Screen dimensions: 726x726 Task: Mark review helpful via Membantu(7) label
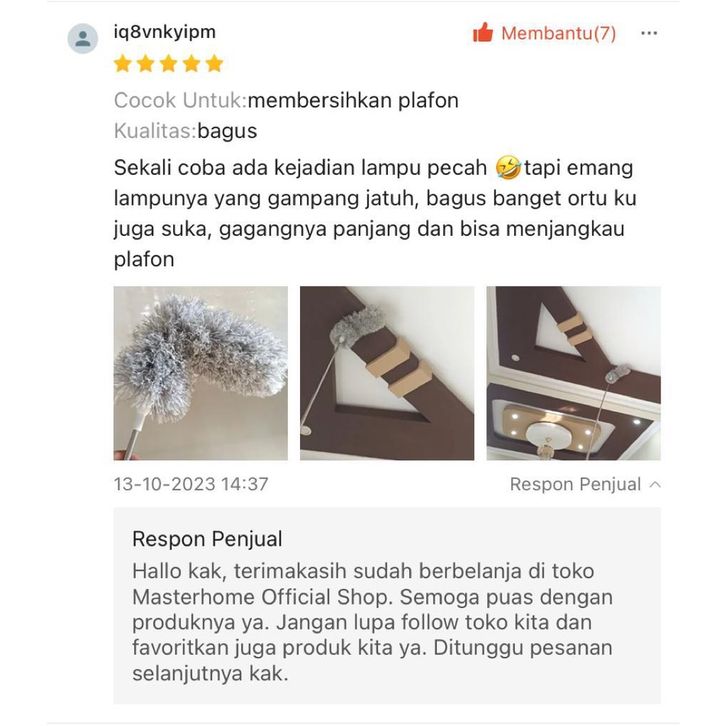click(558, 33)
